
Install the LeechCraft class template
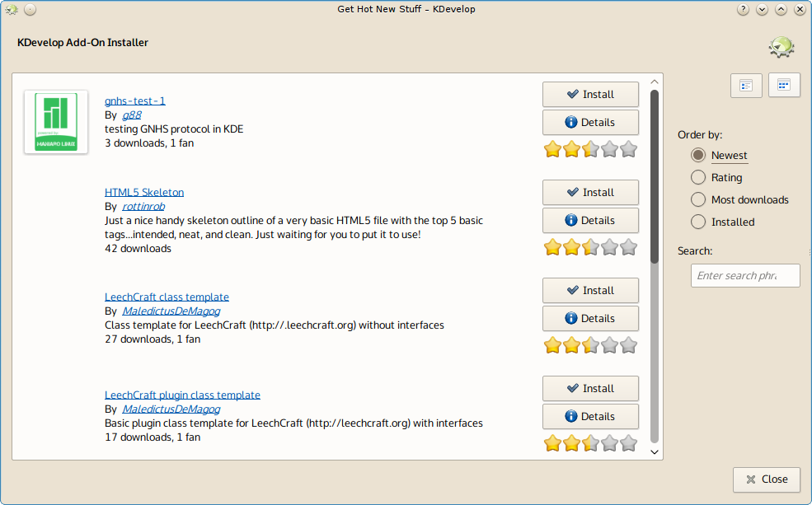pyautogui.click(x=590, y=290)
